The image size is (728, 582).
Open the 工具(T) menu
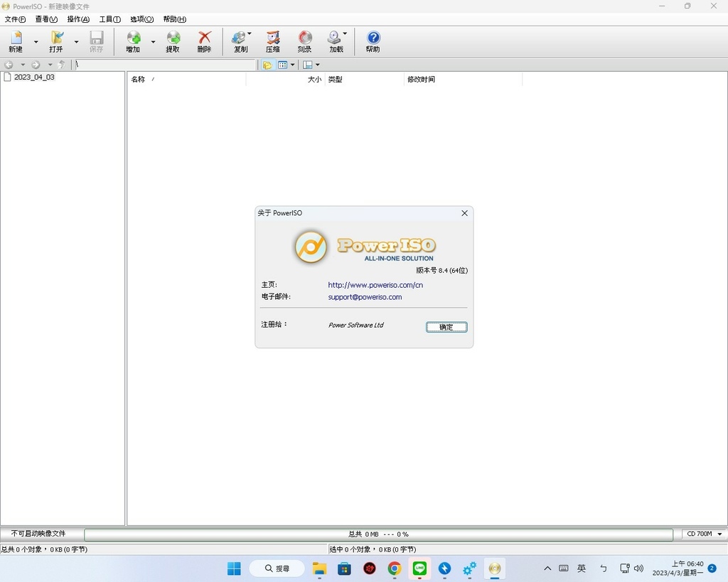(x=110, y=19)
